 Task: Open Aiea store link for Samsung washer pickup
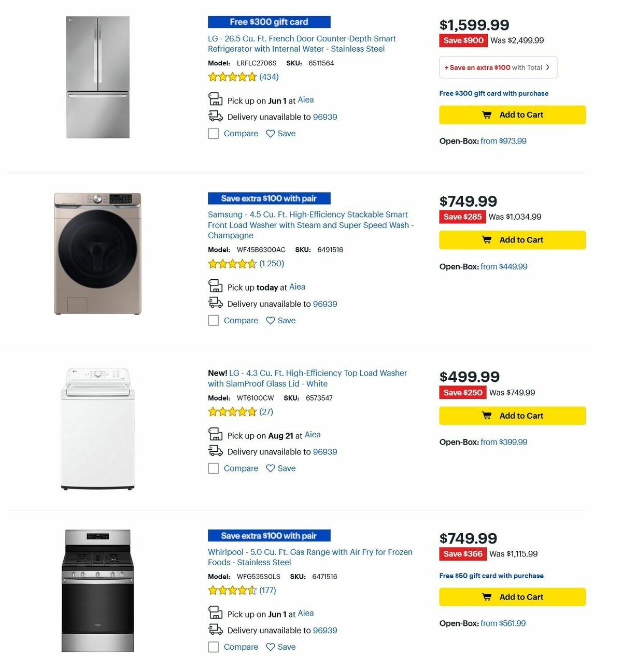click(x=297, y=287)
